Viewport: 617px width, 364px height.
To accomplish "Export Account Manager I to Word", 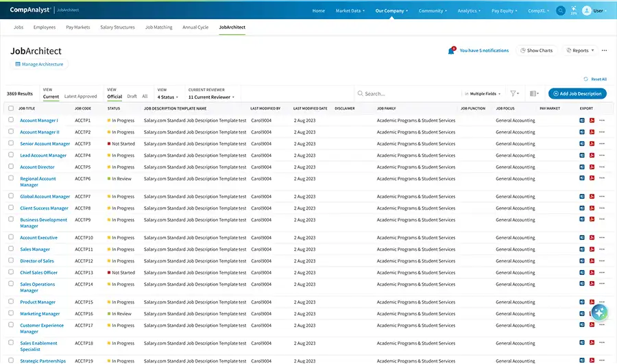I will coord(582,121).
